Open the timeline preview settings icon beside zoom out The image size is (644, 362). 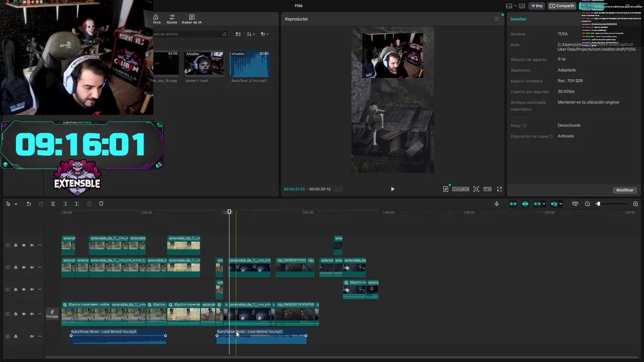tap(575, 204)
